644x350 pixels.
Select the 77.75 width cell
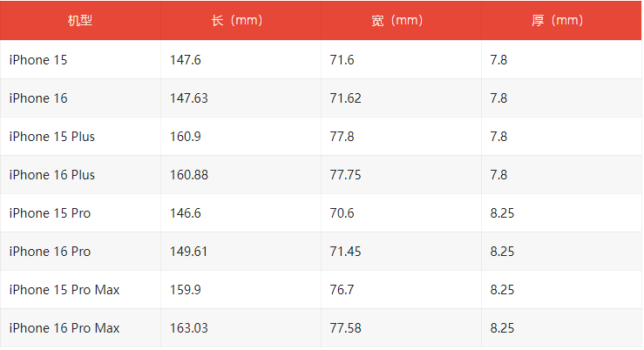[346, 175]
